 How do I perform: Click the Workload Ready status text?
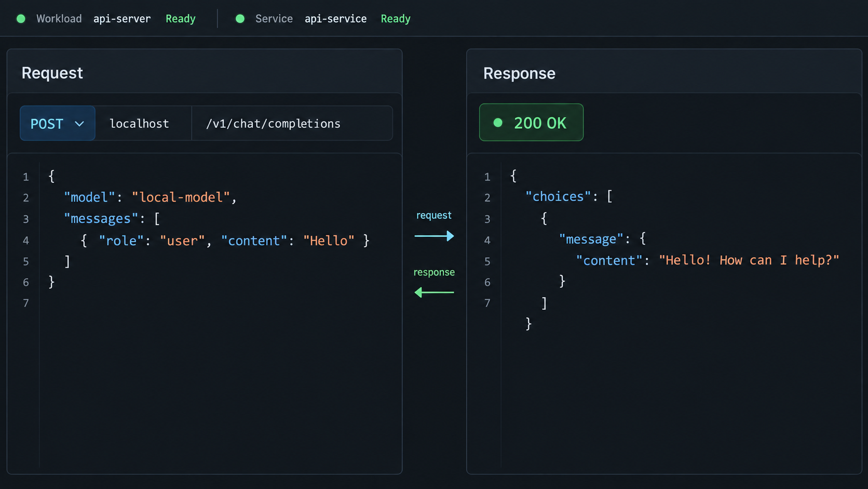pyautogui.click(x=181, y=19)
